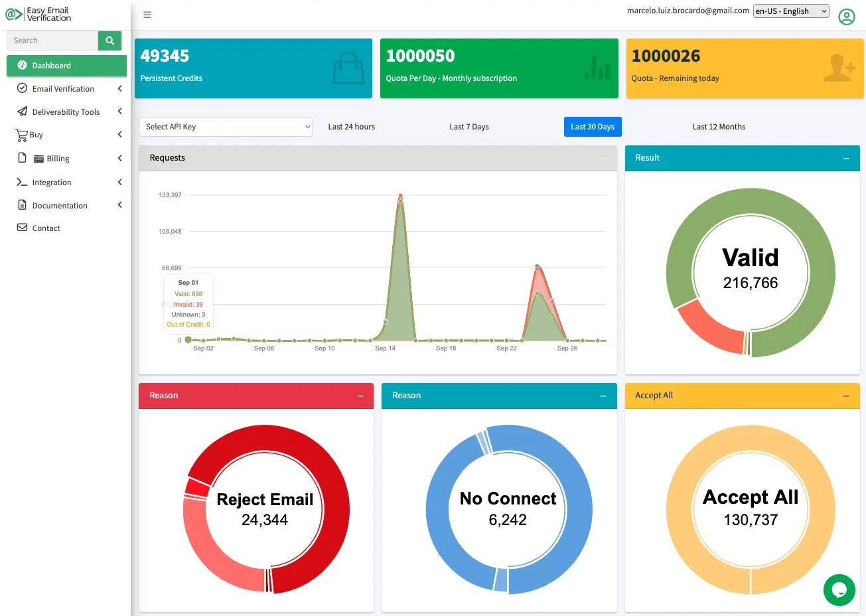Focus the sidebar Search input field
This screenshot has width=866, height=616.
pyautogui.click(x=53, y=40)
